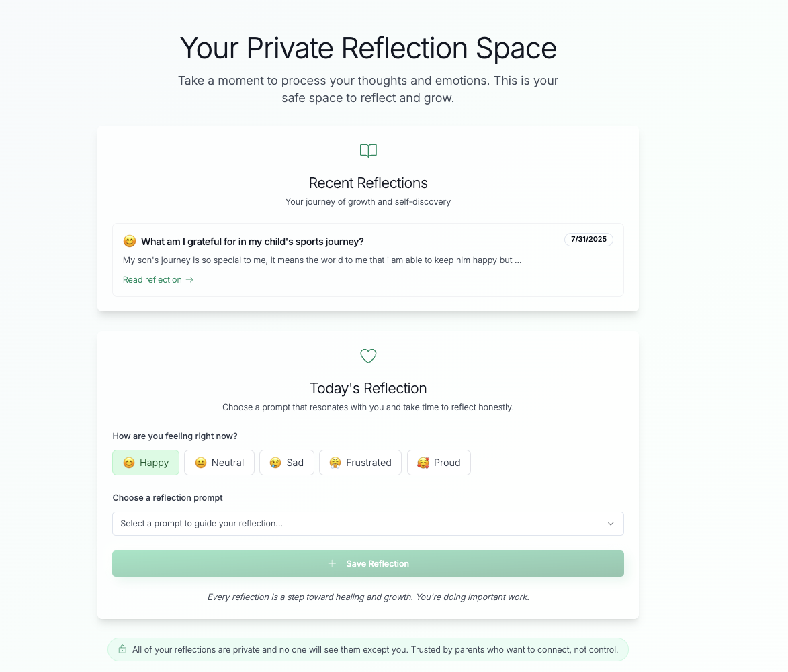Open the reflection prompt dropdown

coord(368,524)
